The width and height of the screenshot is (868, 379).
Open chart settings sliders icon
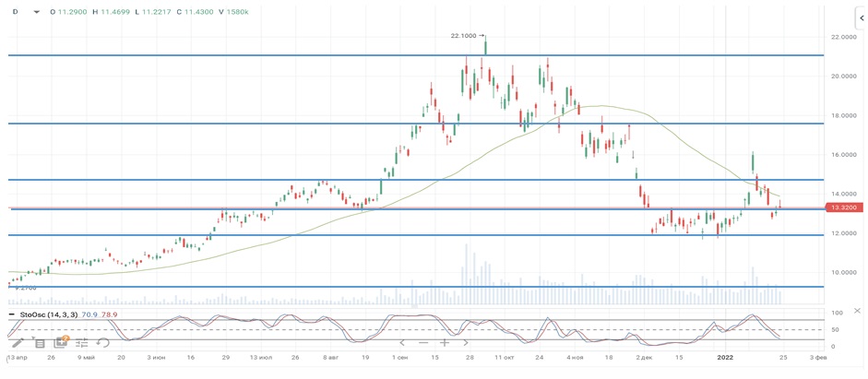click(x=82, y=343)
